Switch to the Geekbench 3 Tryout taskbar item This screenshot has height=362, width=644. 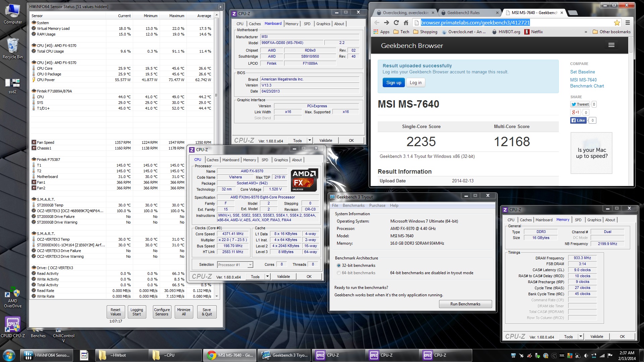coord(284,355)
